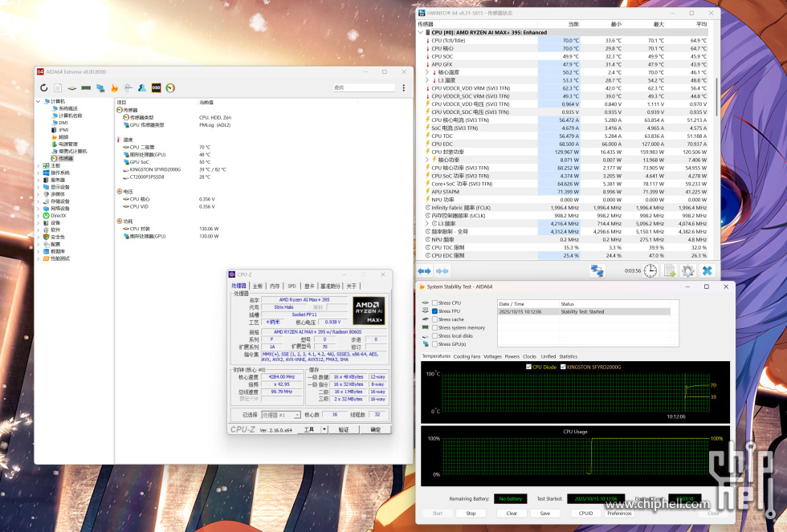Open the OSD panel icon in AIDA64 toolbar
This screenshot has height=532, width=787.
156,87
